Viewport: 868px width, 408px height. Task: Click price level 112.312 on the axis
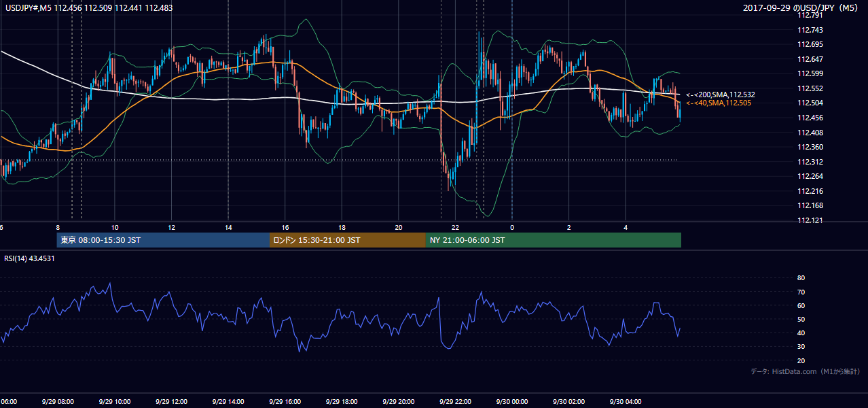pyautogui.click(x=810, y=162)
